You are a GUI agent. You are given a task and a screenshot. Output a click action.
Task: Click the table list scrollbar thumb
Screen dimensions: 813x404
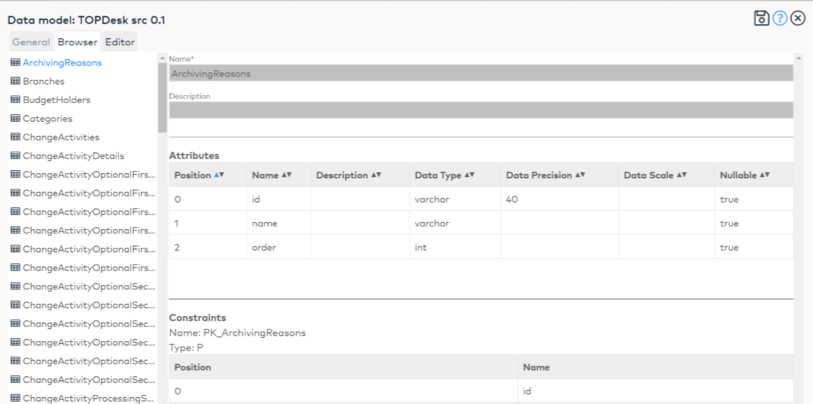point(162,96)
